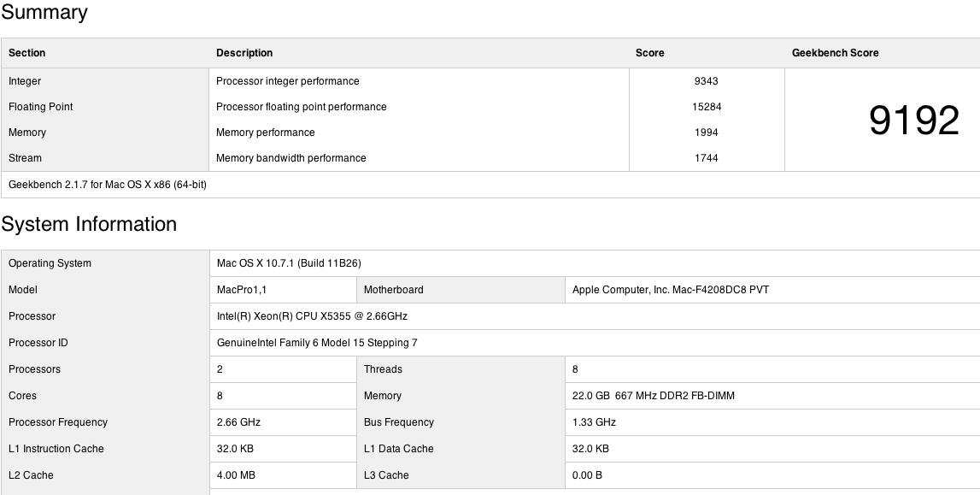Click the GenuineIntel Processor ID value

coord(317,343)
